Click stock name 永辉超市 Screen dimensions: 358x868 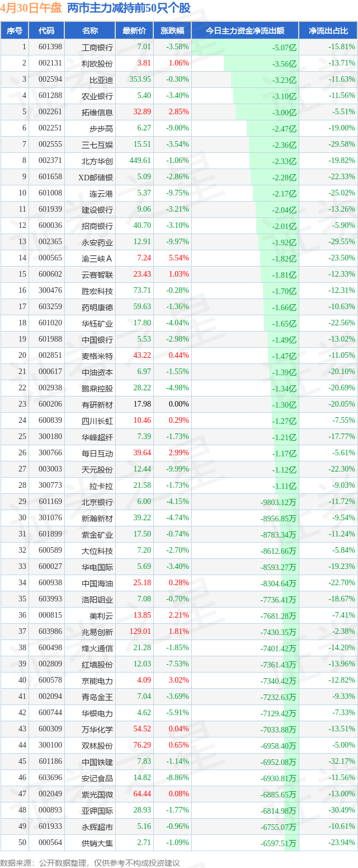click(x=97, y=827)
